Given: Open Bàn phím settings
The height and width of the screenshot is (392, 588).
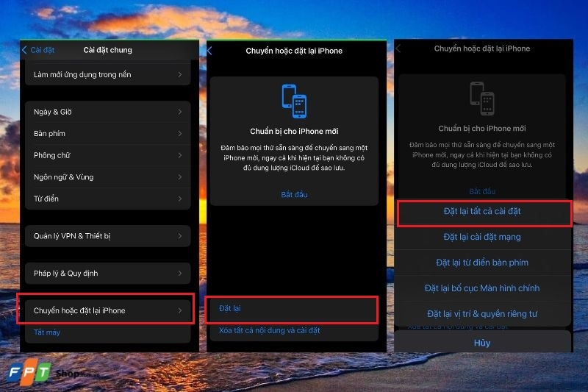Looking at the screenshot, I should (107, 134).
